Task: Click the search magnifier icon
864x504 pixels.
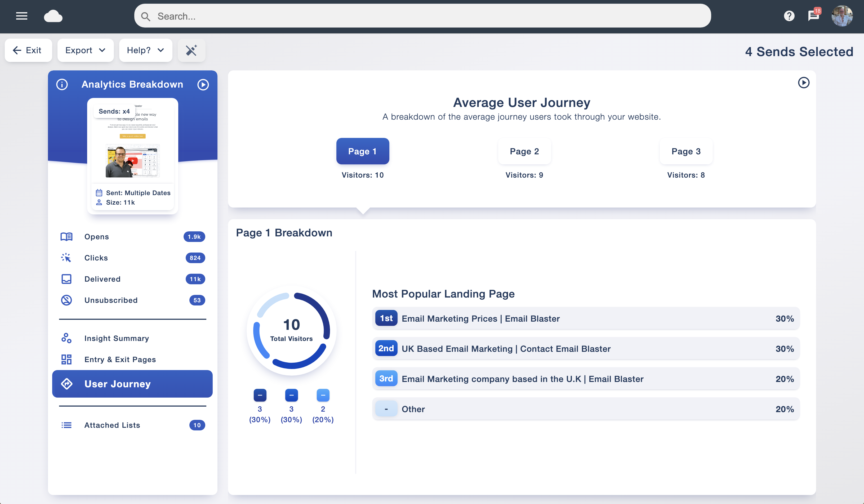Action: (145, 16)
